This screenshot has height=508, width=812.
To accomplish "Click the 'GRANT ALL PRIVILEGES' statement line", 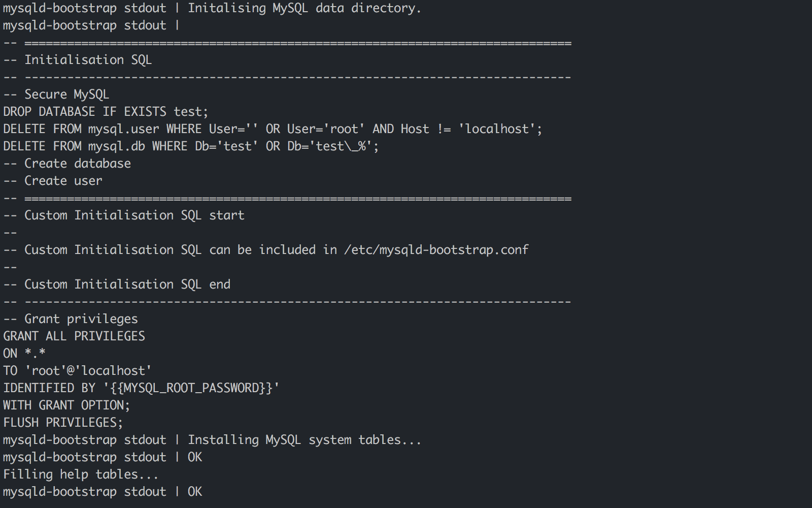I will pos(74,336).
